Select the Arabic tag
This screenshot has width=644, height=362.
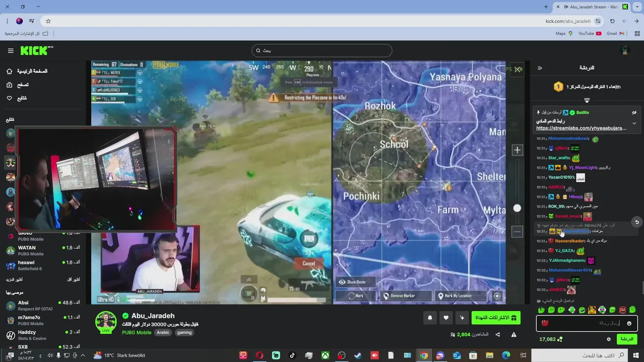[163, 332]
